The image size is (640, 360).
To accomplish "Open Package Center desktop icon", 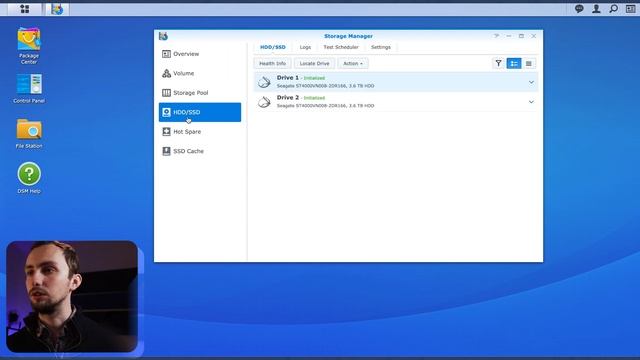I will tap(29, 46).
